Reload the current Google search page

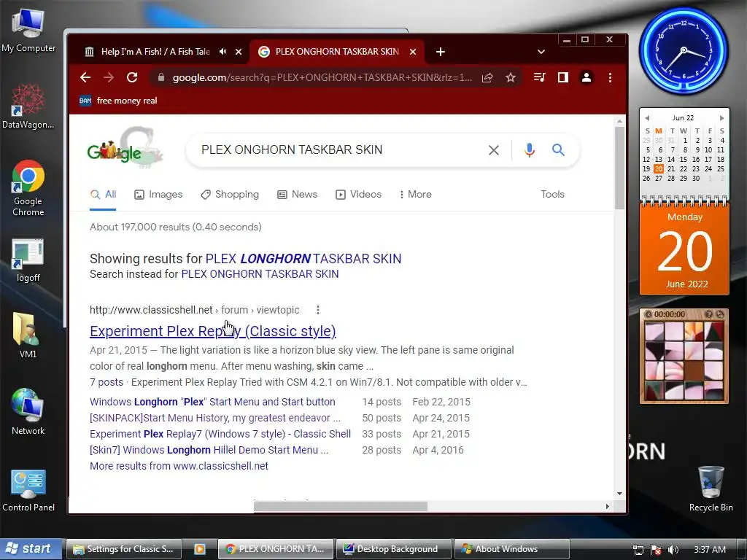[132, 77]
